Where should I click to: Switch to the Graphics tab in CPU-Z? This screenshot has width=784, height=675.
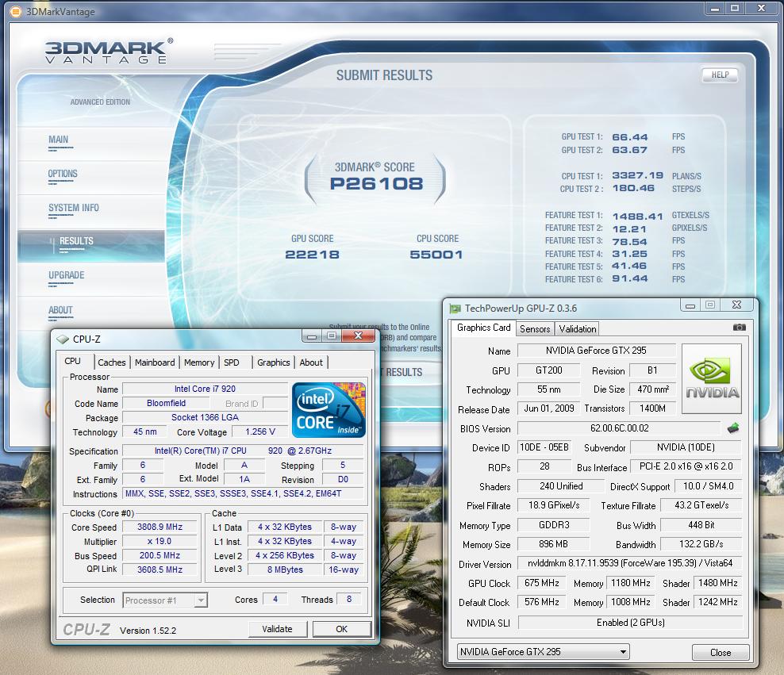pyautogui.click(x=274, y=362)
